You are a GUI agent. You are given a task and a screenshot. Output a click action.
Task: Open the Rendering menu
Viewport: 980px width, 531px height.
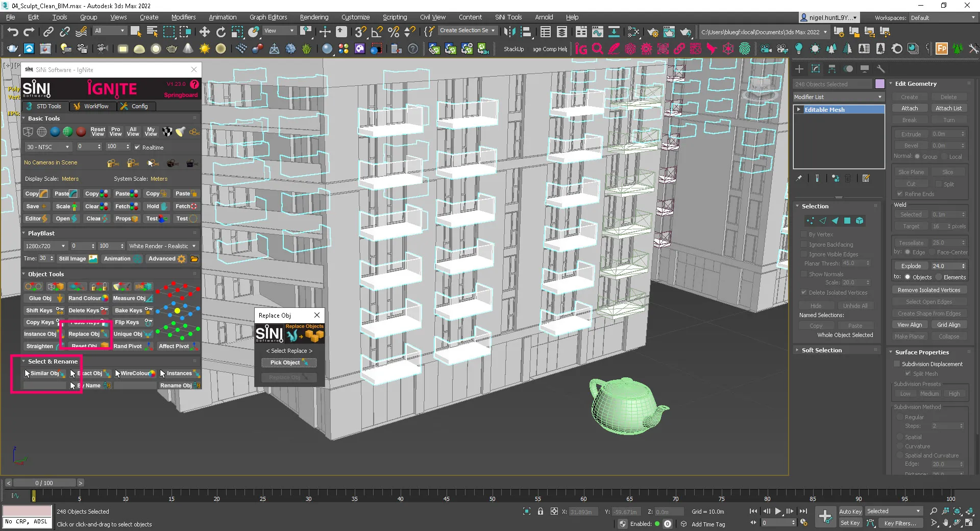pos(314,17)
